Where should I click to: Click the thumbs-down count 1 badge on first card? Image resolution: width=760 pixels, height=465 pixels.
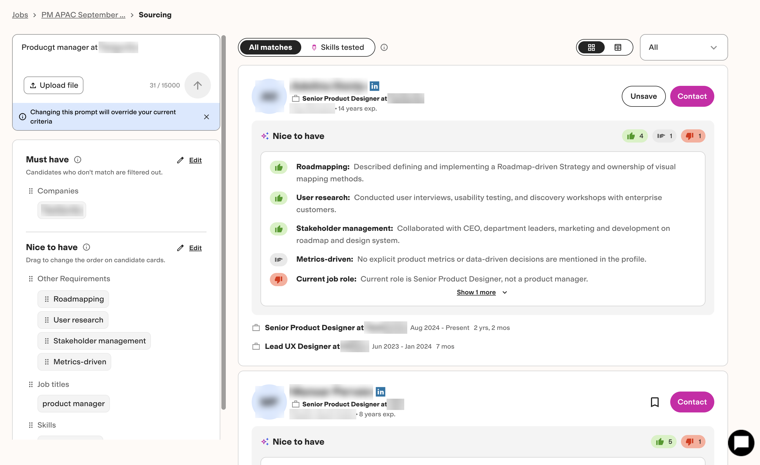pos(693,136)
